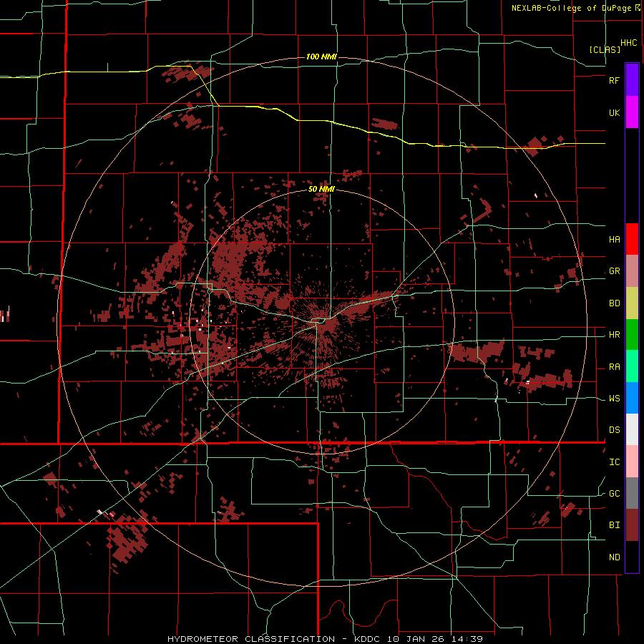Click the gray GC legend swatch
The width and height of the screenshot is (644, 644).
(632, 493)
